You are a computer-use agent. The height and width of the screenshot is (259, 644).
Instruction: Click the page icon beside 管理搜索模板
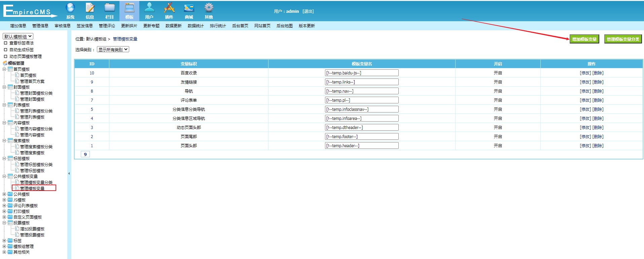[x=17, y=153]
